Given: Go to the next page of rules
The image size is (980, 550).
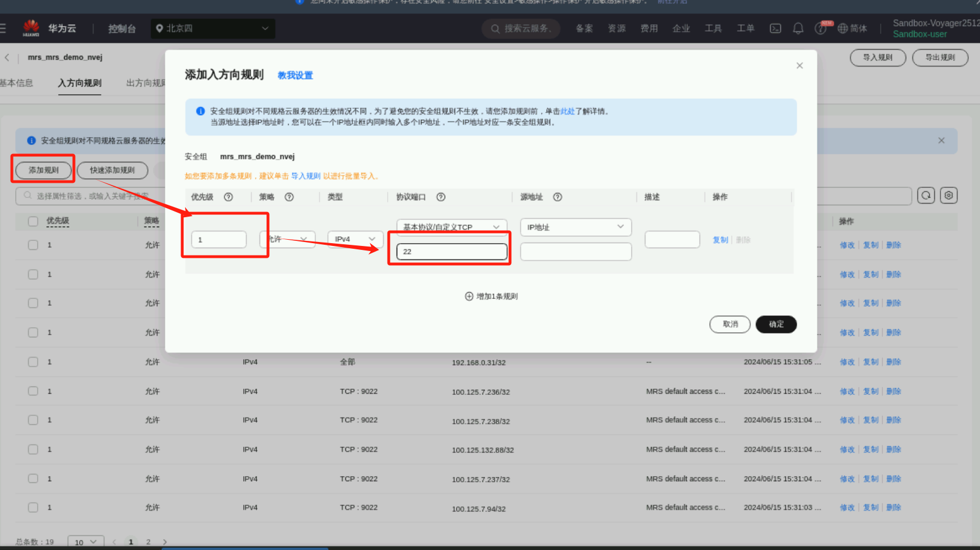Looking at the screenshot, I should point(165,542).
